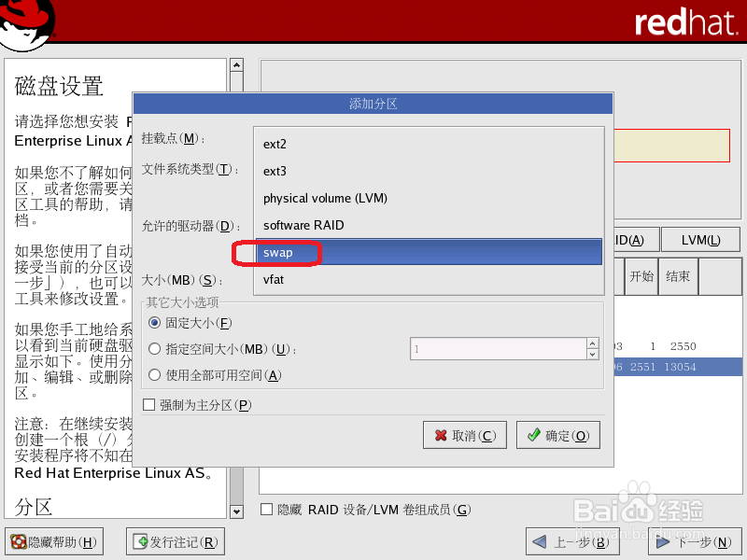This screenshot has width=747, height=560.
Task: Choose ext3 from filesystem list
Action: [429, 171]
